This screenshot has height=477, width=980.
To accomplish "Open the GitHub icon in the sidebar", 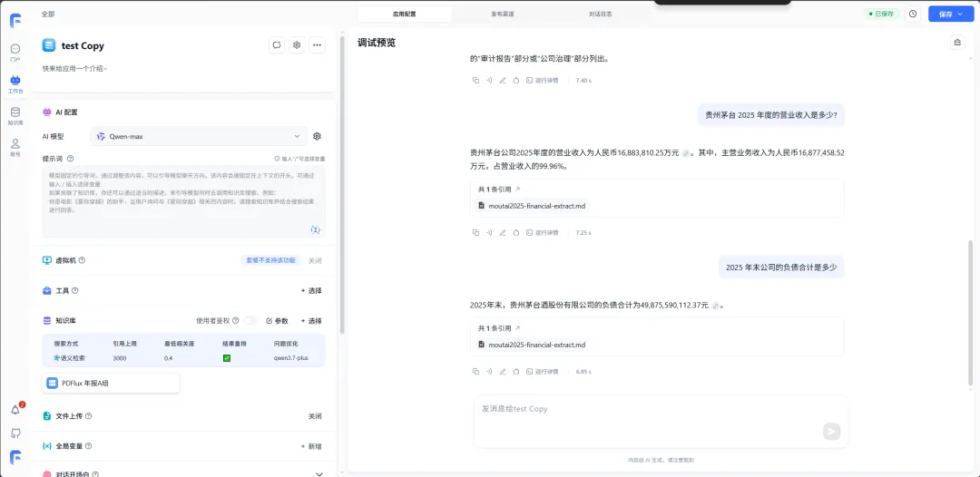I will tap(15, 433).
